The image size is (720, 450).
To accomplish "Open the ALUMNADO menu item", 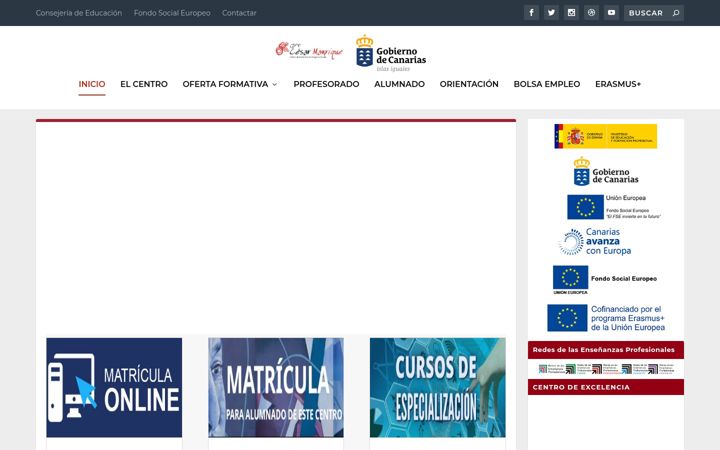I will point(399,84).
